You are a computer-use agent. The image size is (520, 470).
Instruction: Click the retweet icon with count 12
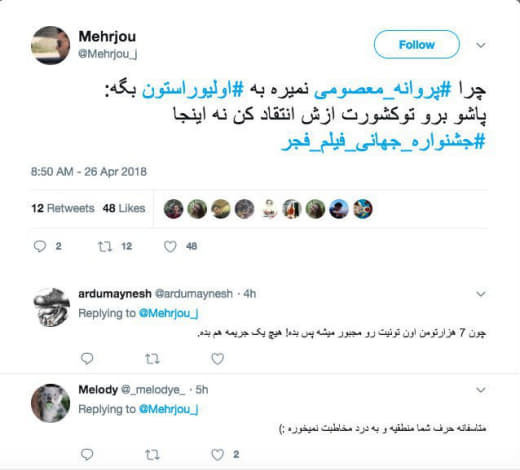tap(104, 246)
